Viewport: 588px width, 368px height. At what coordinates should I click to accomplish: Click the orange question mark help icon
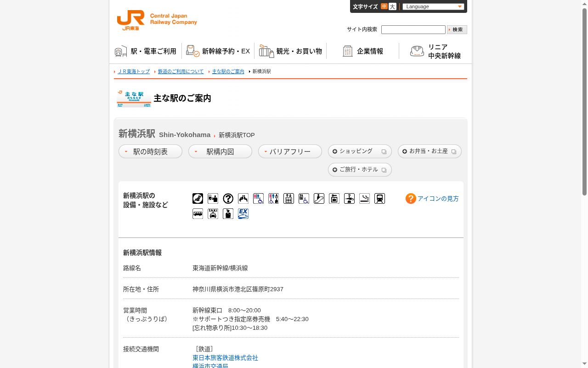pyautogui.click(x=411, y=199)
